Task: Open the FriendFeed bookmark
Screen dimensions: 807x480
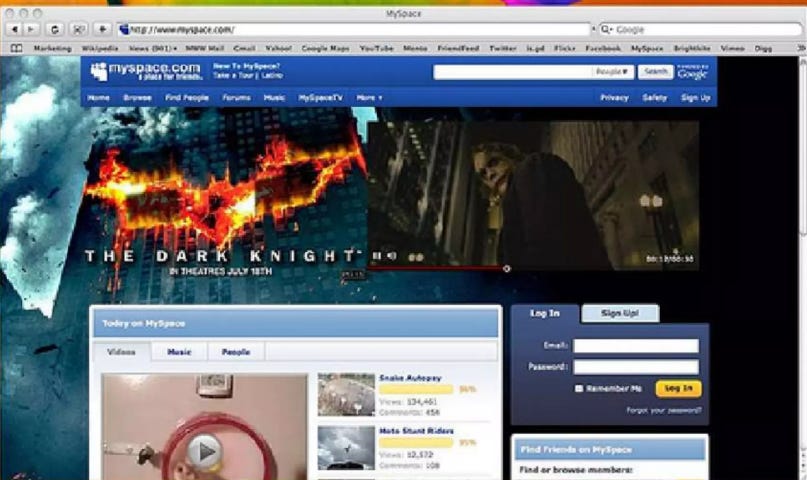Action: (x=458, y=48)
